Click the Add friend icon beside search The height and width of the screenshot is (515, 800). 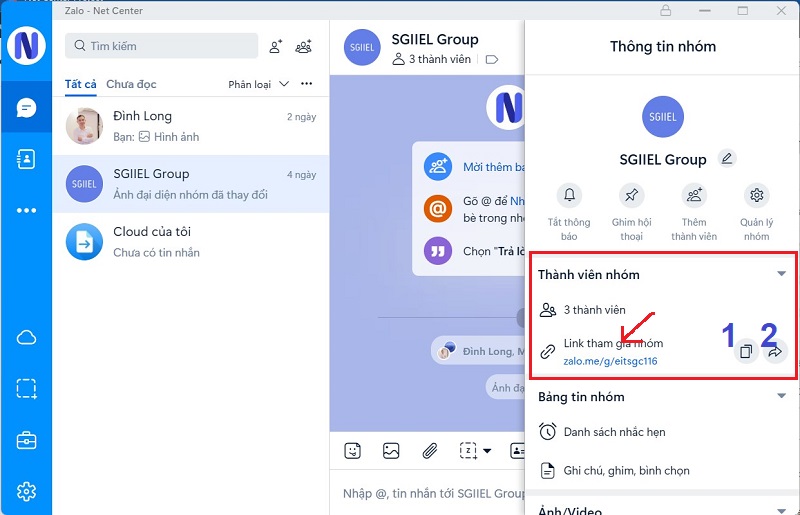(x=276, y=46)
